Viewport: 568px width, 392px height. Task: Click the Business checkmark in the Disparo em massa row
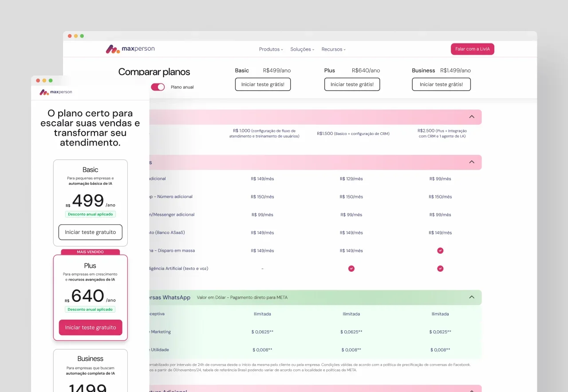point(440,250)
